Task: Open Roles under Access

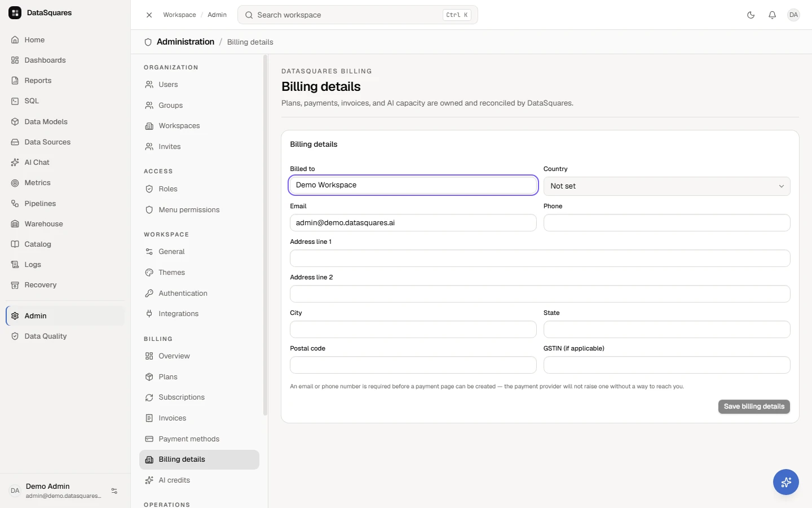Action: coord(199,189)
